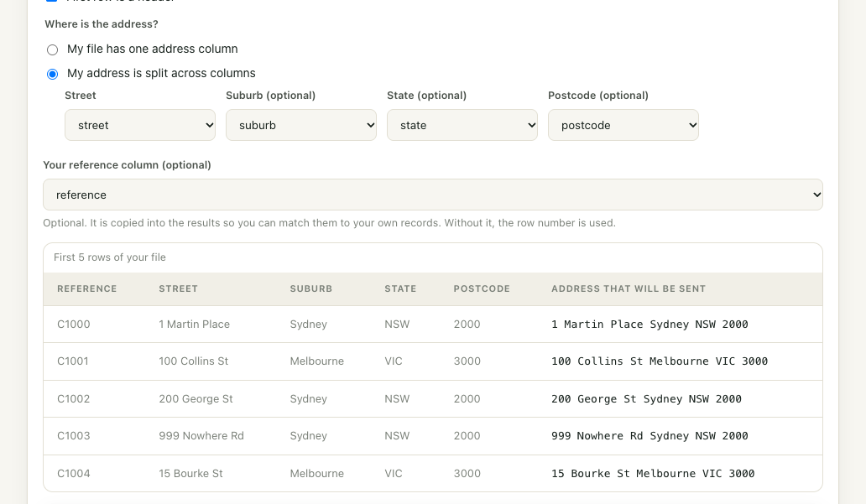Choose 'My address is split across columns'
The width and height of the screenshot is (866, 504).
point(53,74)
